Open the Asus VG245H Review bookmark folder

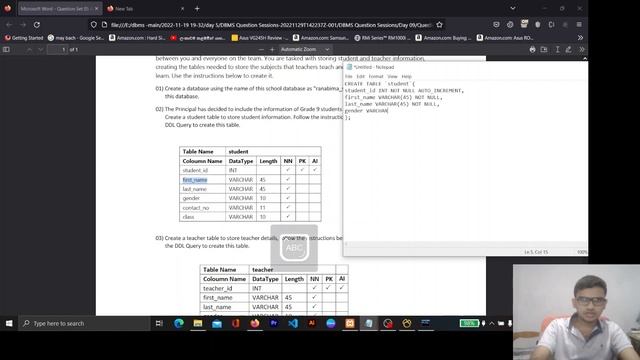tap(260, 38)
